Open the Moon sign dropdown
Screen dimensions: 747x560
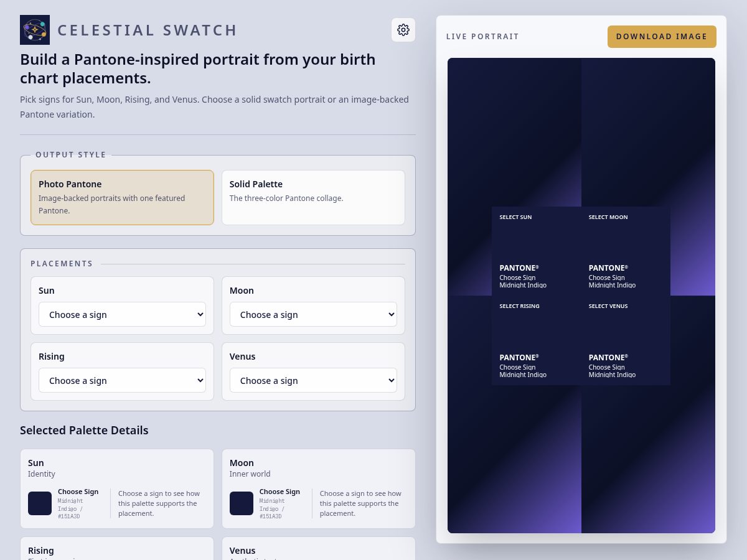pyautogui.click(x=313, y=314)
